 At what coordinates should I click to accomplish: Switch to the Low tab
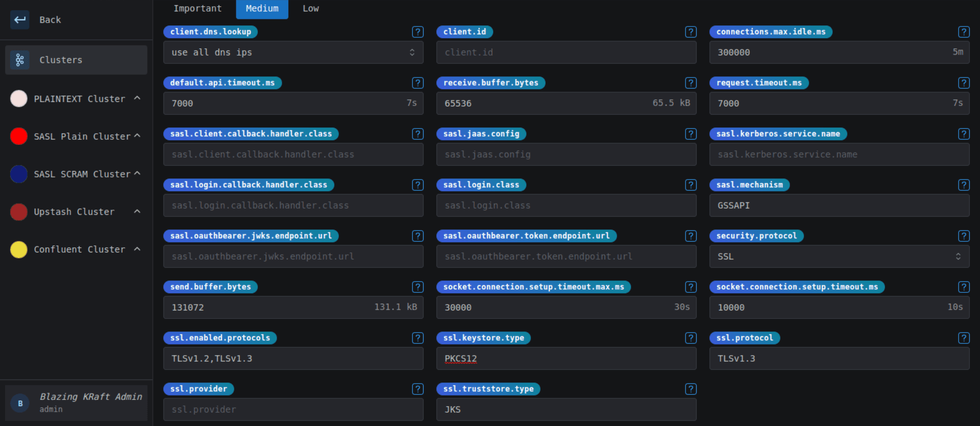pos(310,9)
